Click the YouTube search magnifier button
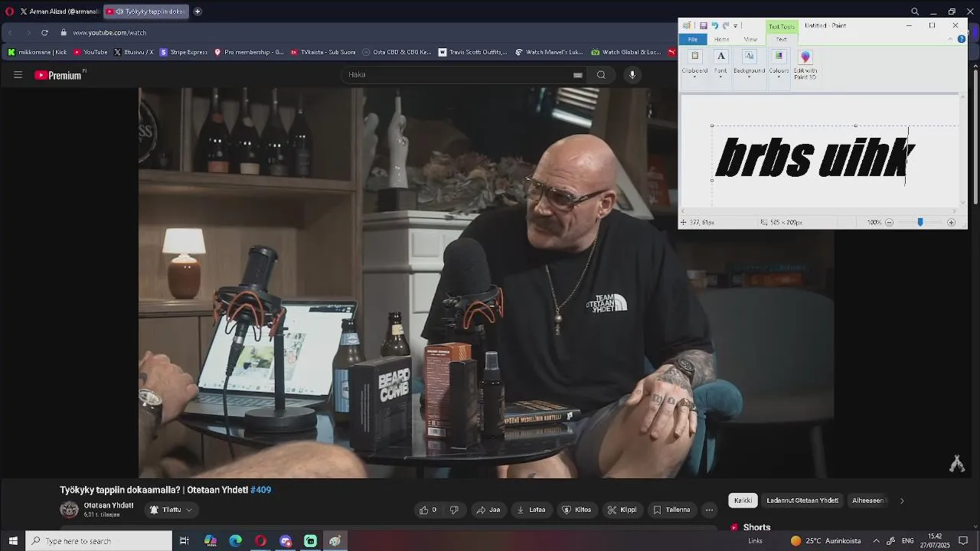This screenshot has height=551, width=980. tap(601, 74)
